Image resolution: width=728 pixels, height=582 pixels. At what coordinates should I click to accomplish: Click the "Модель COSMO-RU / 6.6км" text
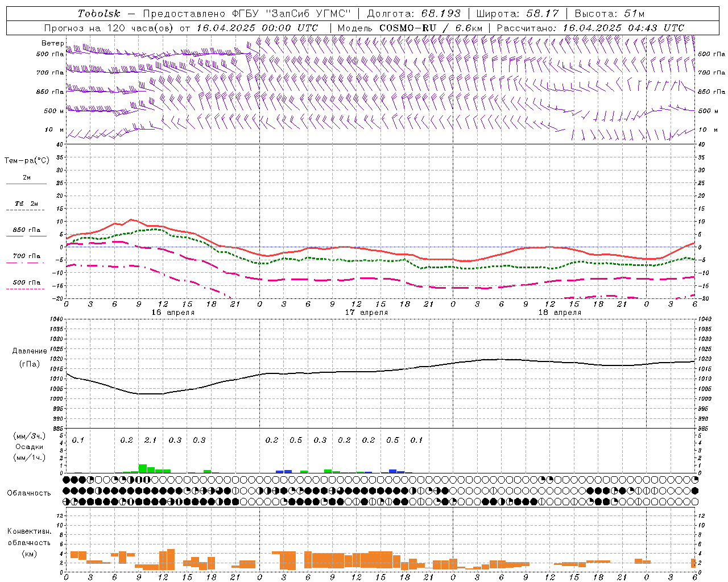[410, 28]
